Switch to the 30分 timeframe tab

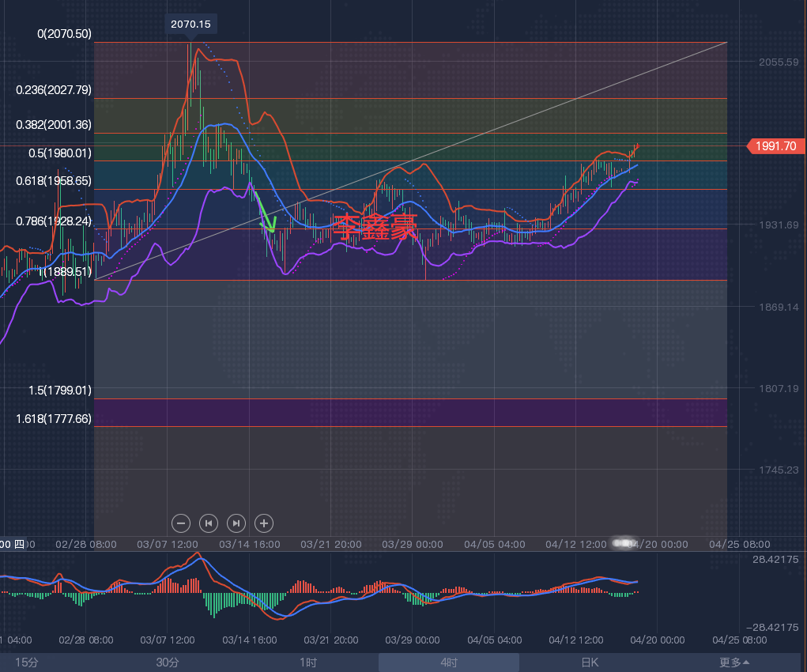click(x=168, y=663)
